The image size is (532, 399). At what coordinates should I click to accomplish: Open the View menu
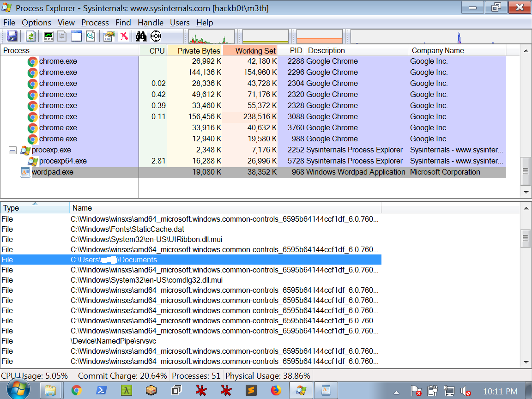[x=66, y=23]
